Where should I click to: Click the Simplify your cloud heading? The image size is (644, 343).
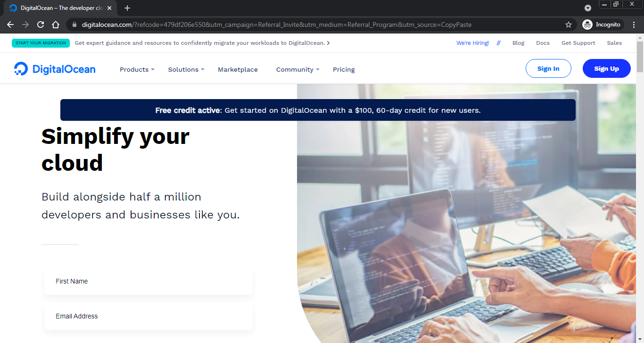116,150
